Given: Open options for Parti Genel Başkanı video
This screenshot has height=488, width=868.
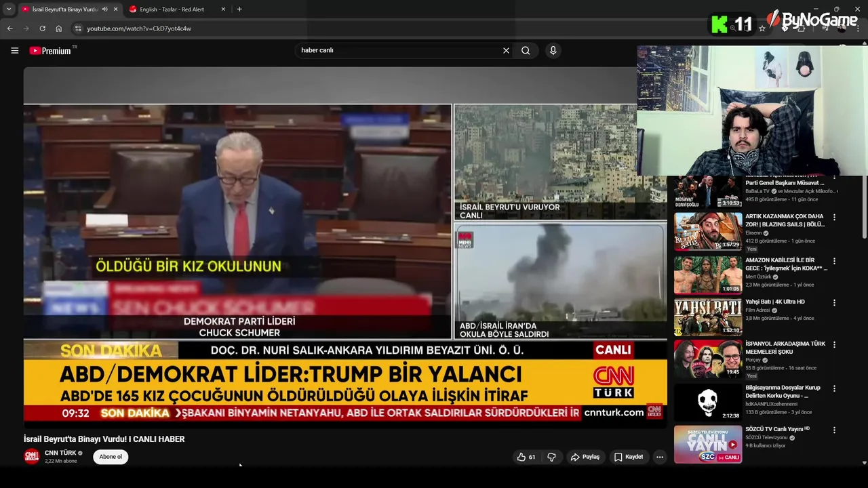Looking at the screenshot, I should [x=835, y=178].
